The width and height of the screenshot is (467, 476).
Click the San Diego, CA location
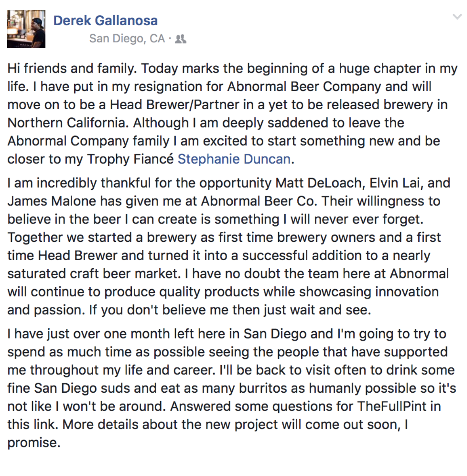point(127,39)
